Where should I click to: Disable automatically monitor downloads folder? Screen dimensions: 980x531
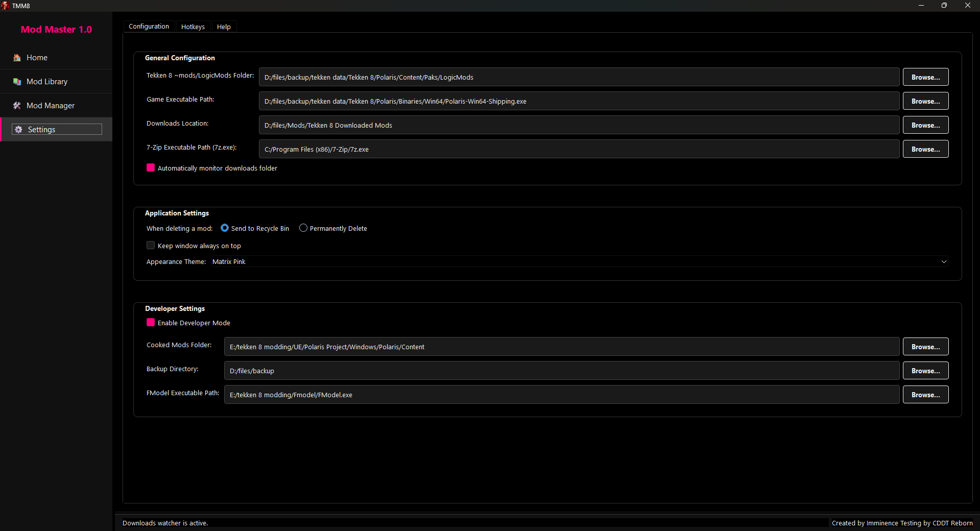coord(150,167)
